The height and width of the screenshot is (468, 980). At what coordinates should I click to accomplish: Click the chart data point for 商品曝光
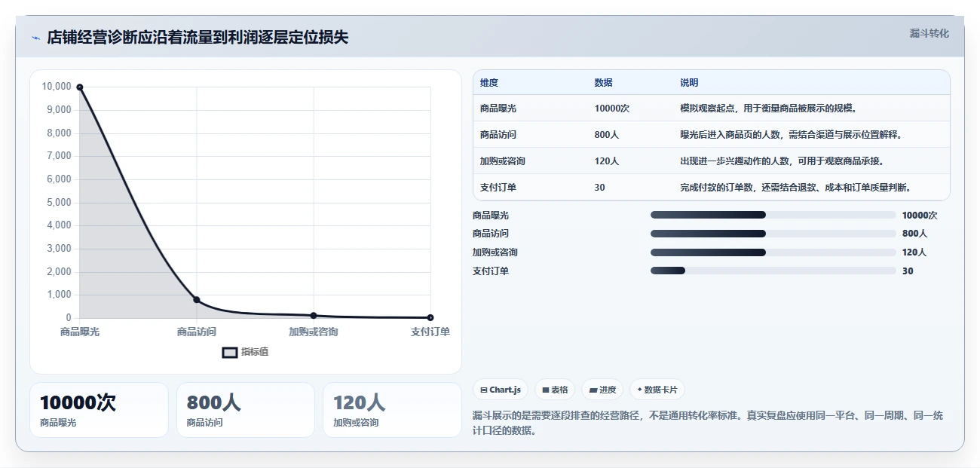[80, 87]
